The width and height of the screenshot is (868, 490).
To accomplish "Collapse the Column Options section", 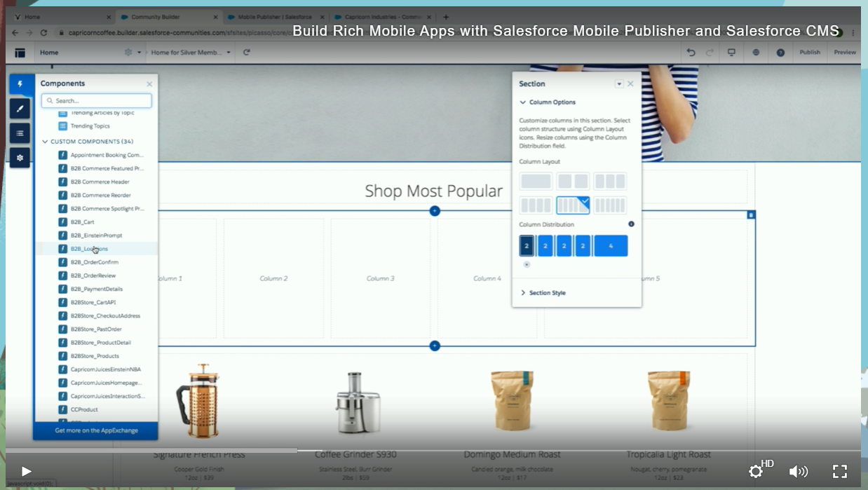I will pyautogui.click(x=548, y=102).
